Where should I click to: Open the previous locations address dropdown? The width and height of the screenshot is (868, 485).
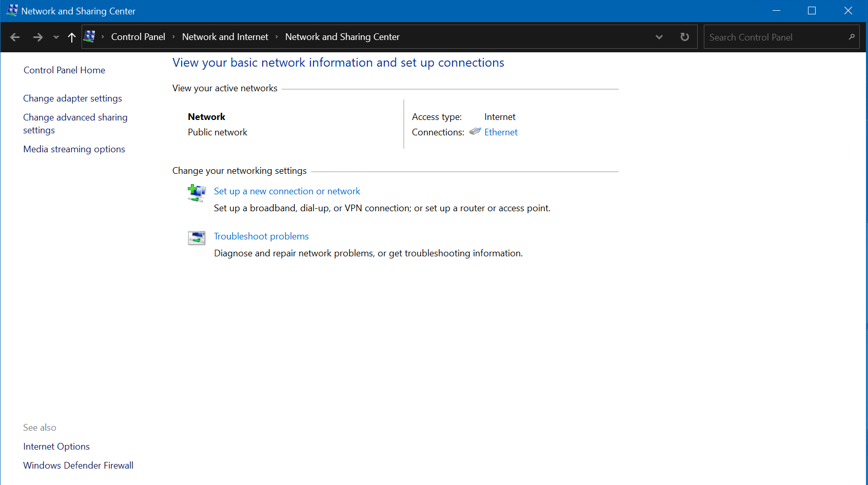click(659, 36)
